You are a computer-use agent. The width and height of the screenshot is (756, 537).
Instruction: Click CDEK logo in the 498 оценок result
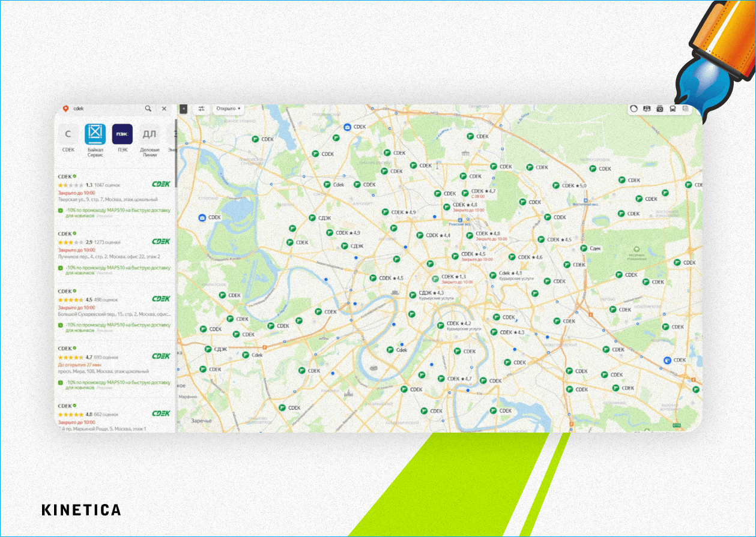point(161,299)
